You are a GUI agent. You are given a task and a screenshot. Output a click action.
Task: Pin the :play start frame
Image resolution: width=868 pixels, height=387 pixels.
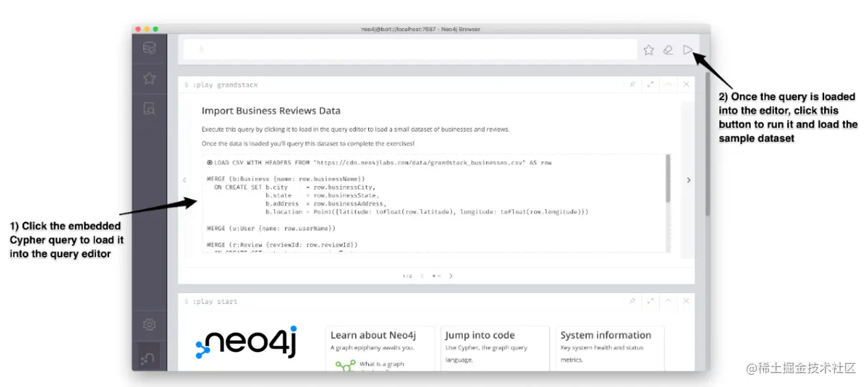point(632,301)
